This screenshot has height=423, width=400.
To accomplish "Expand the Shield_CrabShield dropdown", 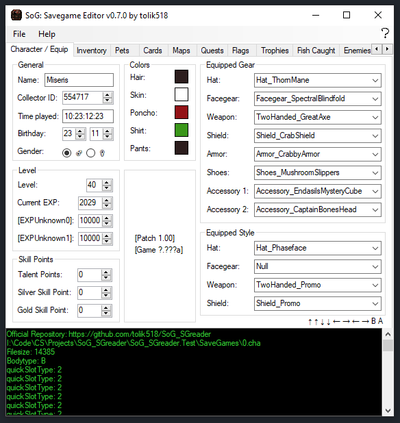I will click(x=375, y=136).
